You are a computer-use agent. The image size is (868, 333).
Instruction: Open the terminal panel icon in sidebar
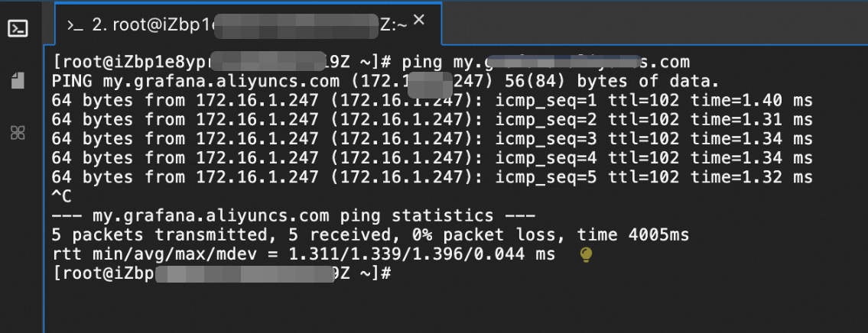point(18,29)
